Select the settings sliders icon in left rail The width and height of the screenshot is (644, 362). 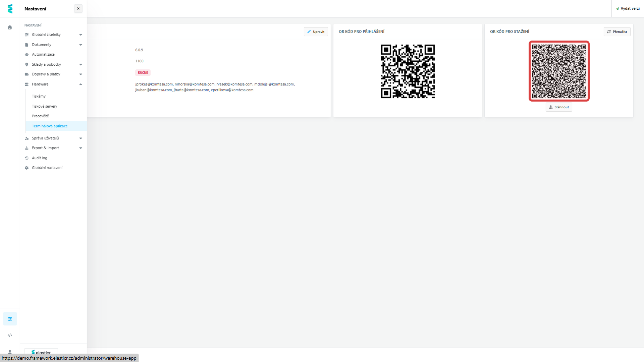click(10, 318)
